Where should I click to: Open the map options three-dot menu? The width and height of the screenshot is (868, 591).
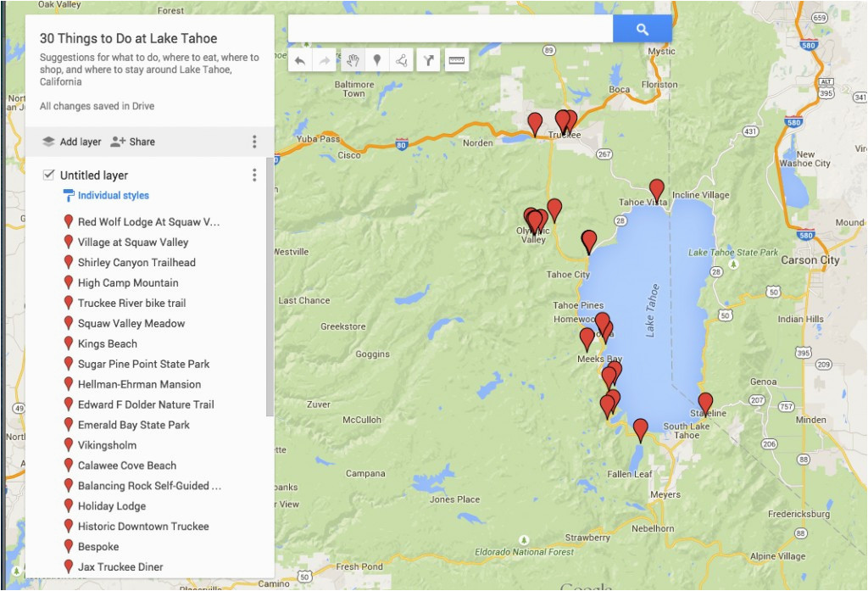click(254, 142)
